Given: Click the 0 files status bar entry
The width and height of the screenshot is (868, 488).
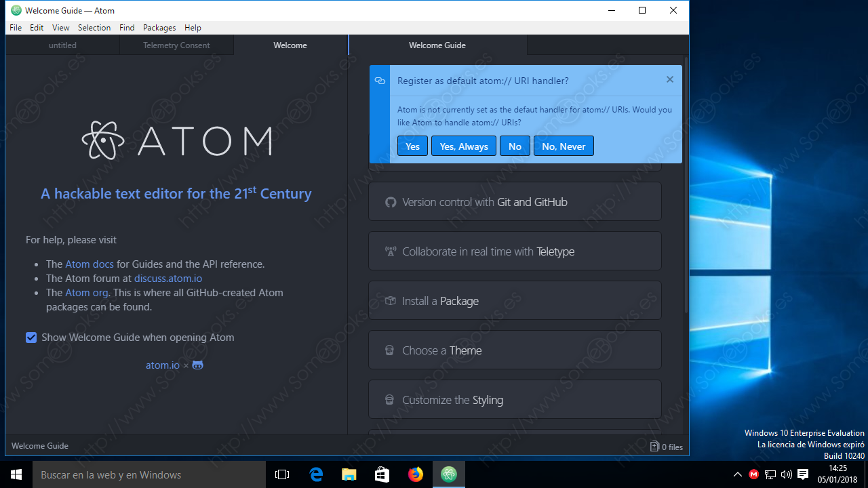Looking at the screenshot, I should point(667,447).
